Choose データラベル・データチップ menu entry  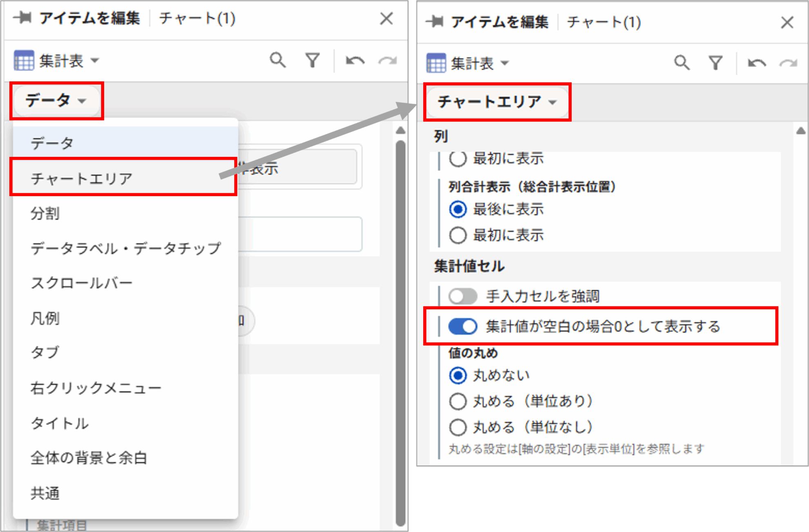click(x=126, y=248)
